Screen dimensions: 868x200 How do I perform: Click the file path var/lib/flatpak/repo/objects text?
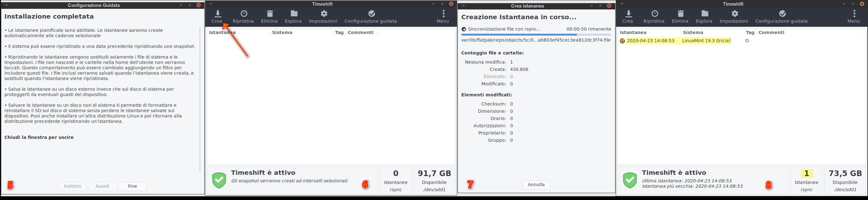tap(536, 40)
